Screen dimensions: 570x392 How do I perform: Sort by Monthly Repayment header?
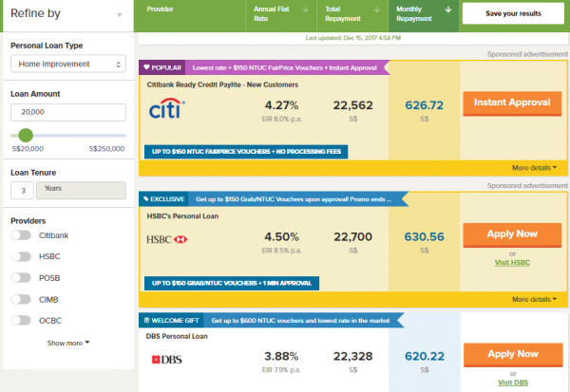(x=414, y=14)
